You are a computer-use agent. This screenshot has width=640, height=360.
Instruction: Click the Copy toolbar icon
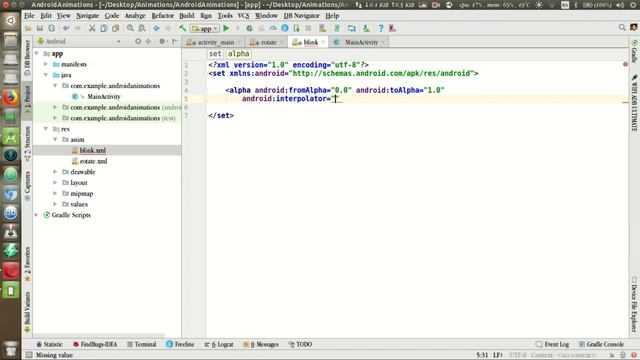pyautogui.click(x=104, y=28)
